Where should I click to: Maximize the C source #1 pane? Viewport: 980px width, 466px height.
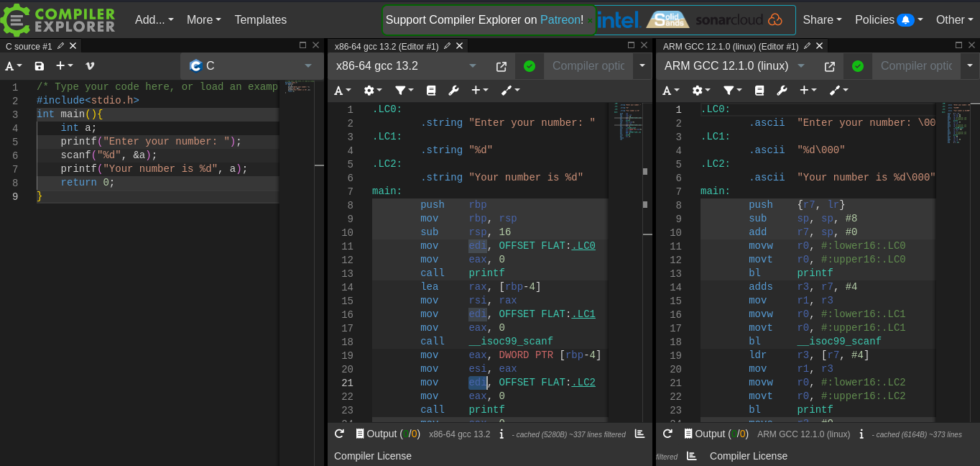[x=302, y=45]
